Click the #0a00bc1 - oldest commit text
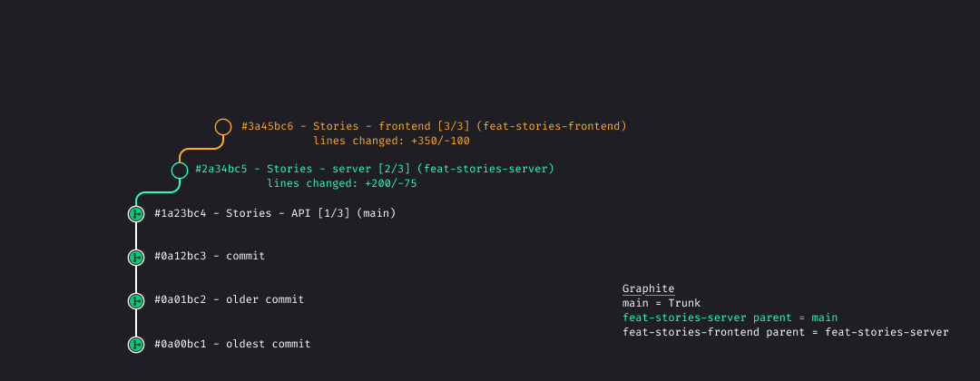The width and height of the screenshot is (980, 381). pyautogui.click(x=232, y=344)
